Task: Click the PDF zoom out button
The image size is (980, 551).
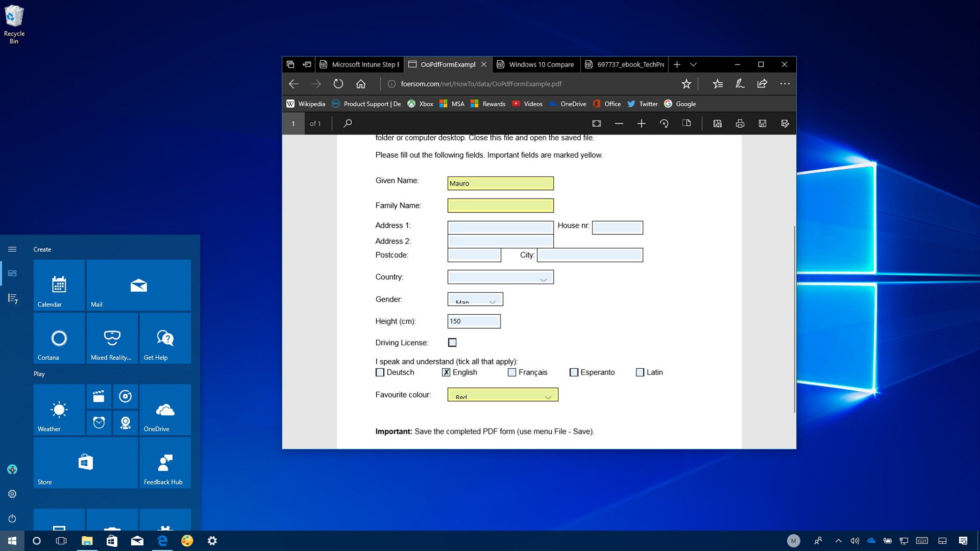Action: pos(618,123)
